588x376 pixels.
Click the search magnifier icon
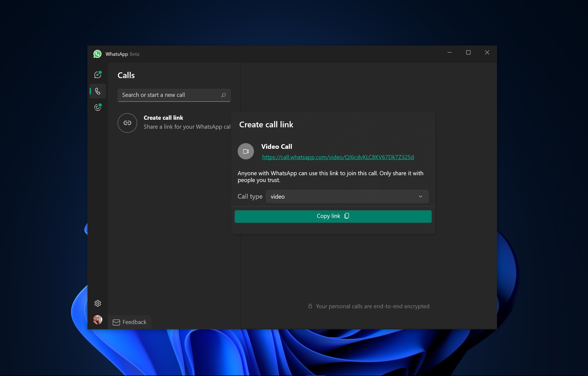[x=223, y=95]
